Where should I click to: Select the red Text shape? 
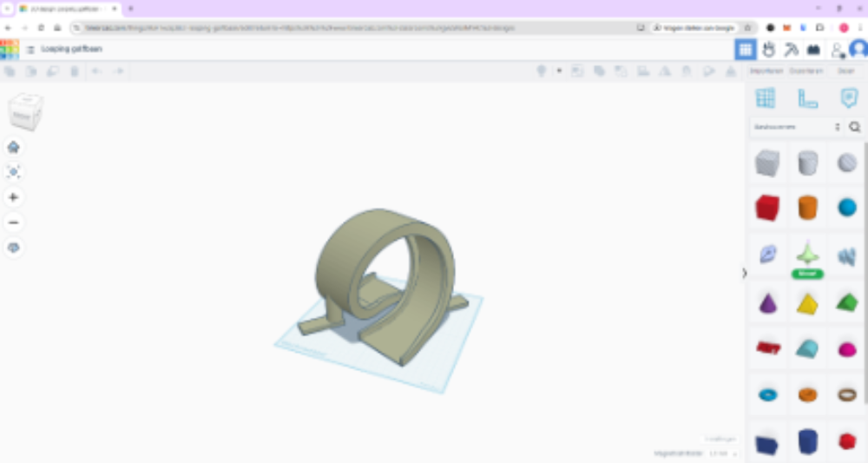coord(768,347)
